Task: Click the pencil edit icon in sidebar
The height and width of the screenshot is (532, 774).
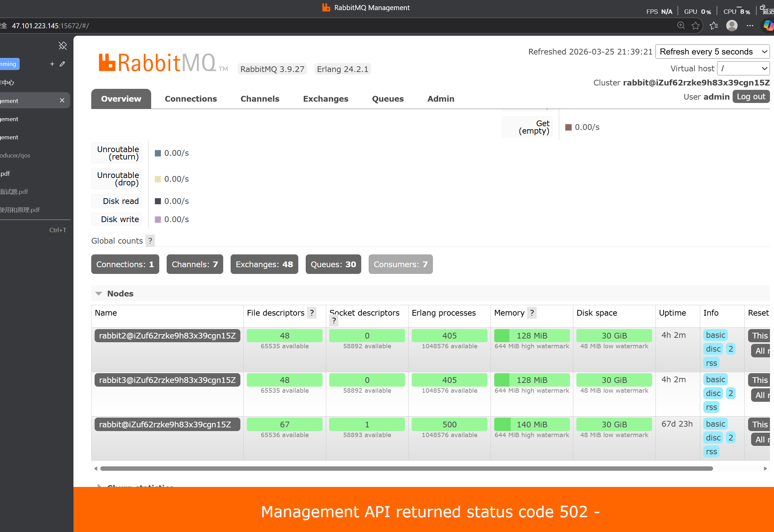Action: coord(62,64)
